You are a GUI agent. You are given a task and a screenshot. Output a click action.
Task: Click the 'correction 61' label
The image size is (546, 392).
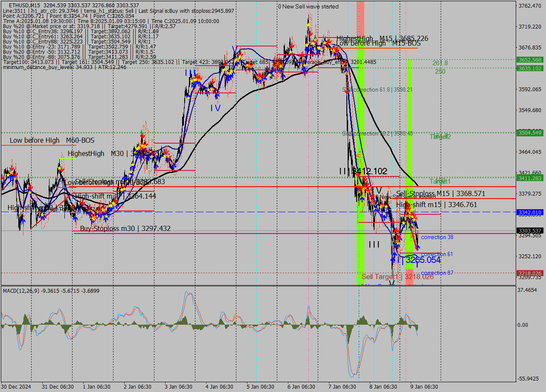coord(437,254)
